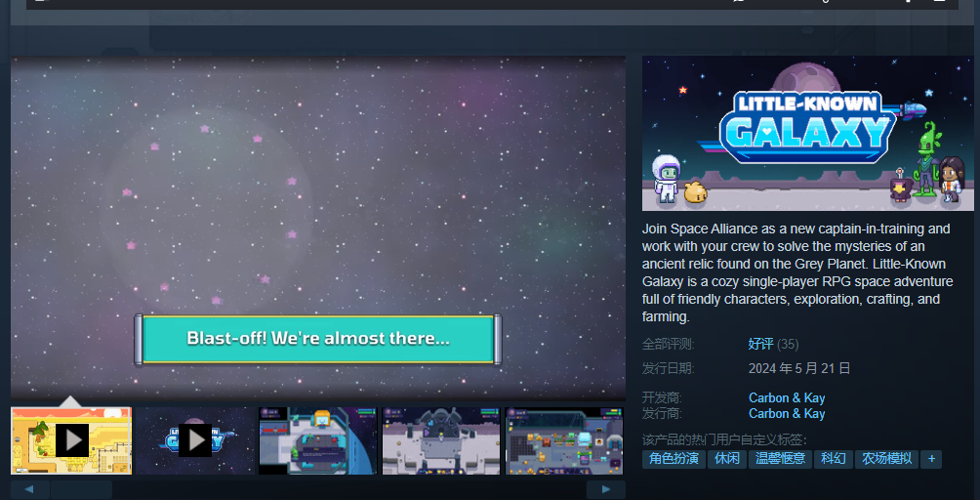This screenshot has width=980, height=500.
Task: Open the spaceship interior screenshot thumbnail
Action: (x=317, y=440)
